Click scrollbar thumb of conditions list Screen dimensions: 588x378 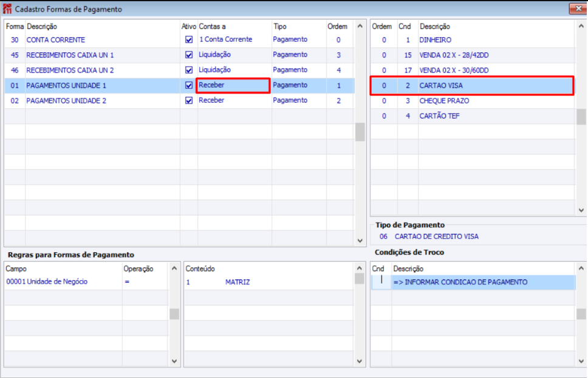581,117
